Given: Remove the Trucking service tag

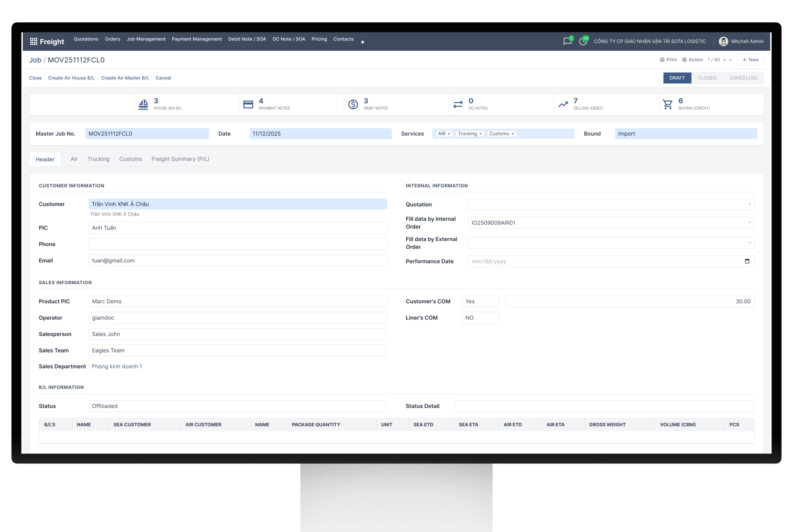Looking at the screenshot, I should (480, 134).
